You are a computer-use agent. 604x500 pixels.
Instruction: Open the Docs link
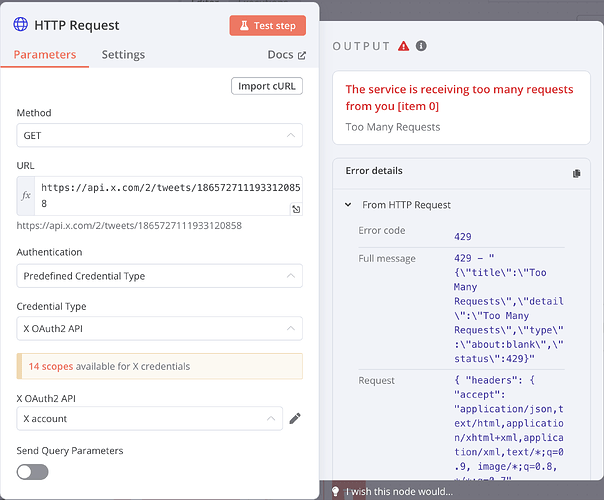tap(287, 55)
